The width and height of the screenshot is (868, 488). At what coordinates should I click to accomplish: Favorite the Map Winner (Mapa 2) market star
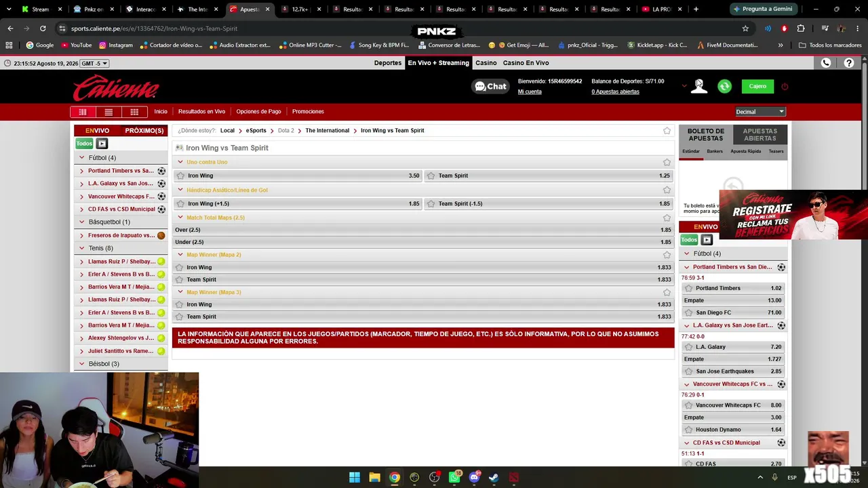pos(667,255)
